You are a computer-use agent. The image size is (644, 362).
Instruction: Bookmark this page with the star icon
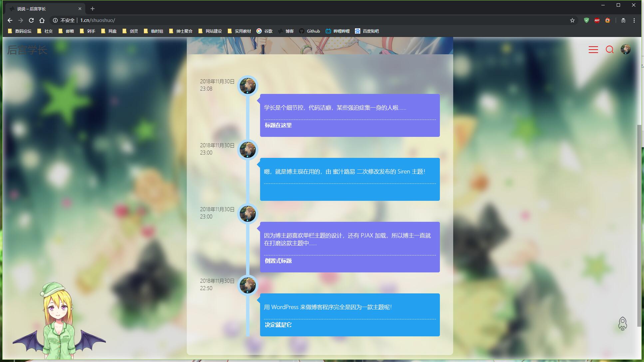coord(572,20)
